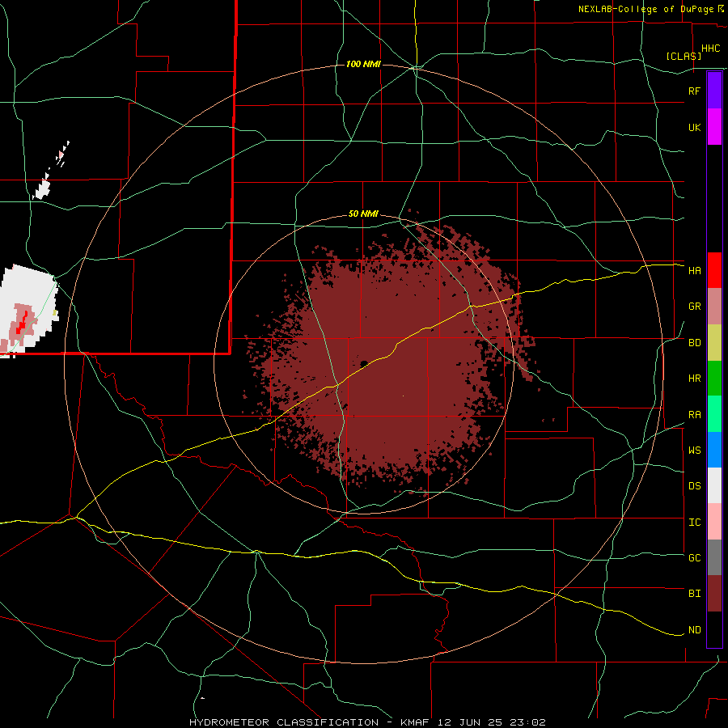The height and width of the screenshot is (728, 728).
Task: Click the "HHC" product code text
Action: (710, 49)
